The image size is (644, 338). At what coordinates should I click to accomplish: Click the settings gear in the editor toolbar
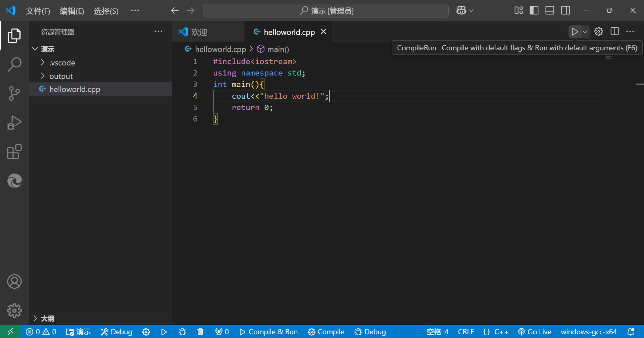tap(599, 32)
